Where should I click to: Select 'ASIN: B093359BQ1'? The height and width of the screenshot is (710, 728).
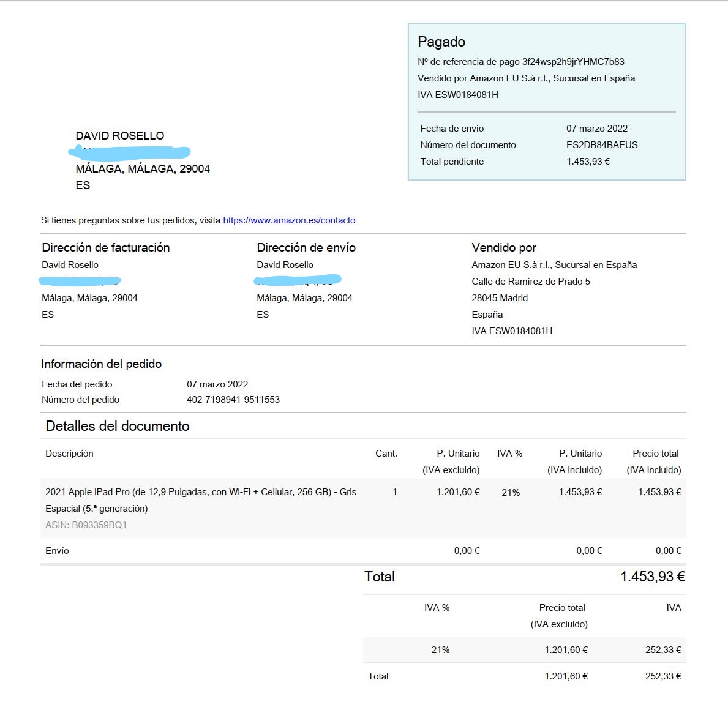point(86,525)
